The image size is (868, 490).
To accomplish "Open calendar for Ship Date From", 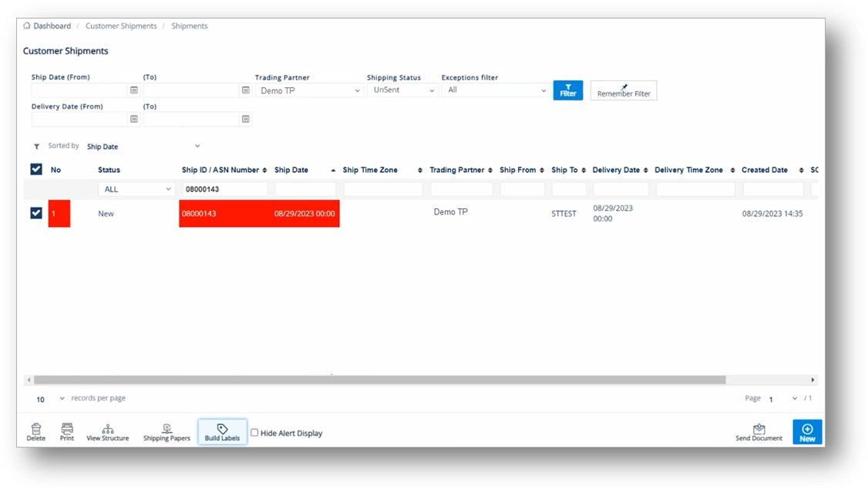I will pyautogui.click(x=134, y=90).
